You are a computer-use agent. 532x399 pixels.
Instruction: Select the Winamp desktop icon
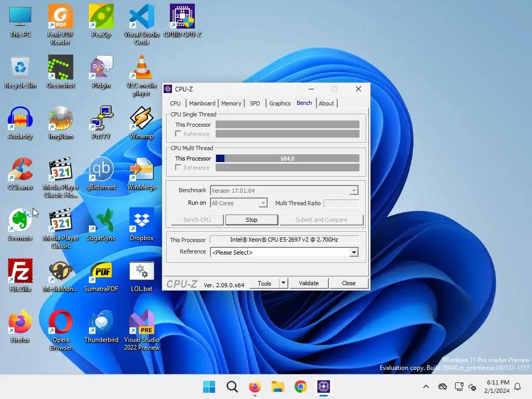(x=142, y=123)
